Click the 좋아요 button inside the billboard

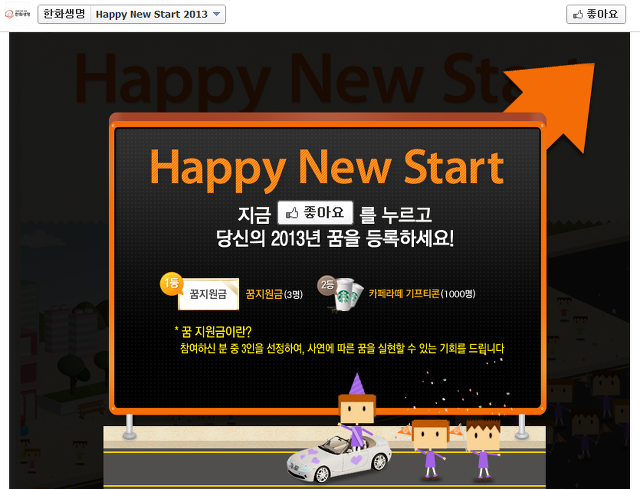click(315, 213)
